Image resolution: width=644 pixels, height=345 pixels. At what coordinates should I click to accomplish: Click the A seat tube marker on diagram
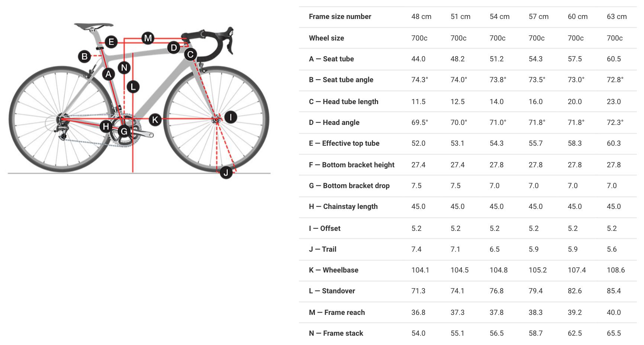point(108,74)
